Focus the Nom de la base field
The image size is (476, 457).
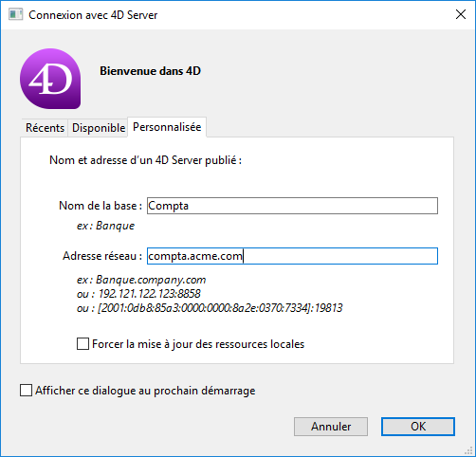pos(292,206)
